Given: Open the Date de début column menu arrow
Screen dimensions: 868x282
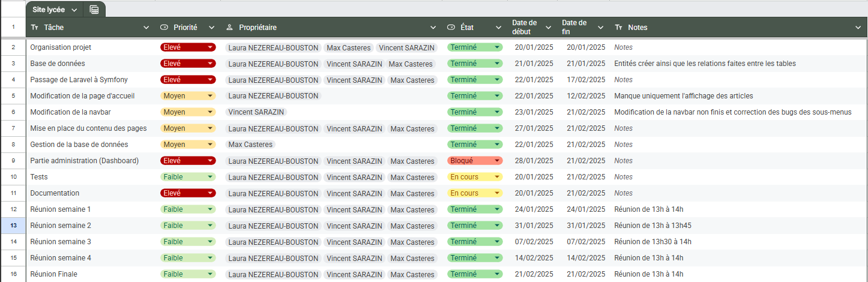Looking at the screenshot, I should coord(547,28).
